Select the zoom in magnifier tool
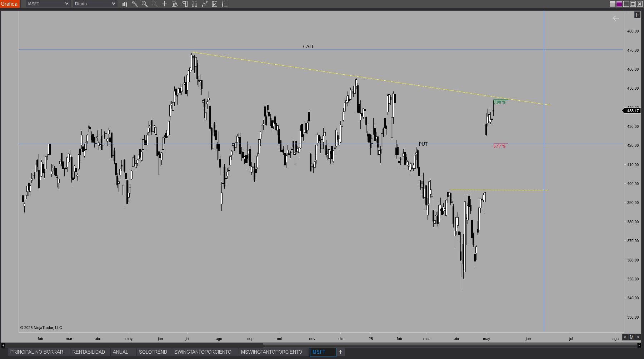The height and width of the screenshot is (359, 644). tap(145, 4)
